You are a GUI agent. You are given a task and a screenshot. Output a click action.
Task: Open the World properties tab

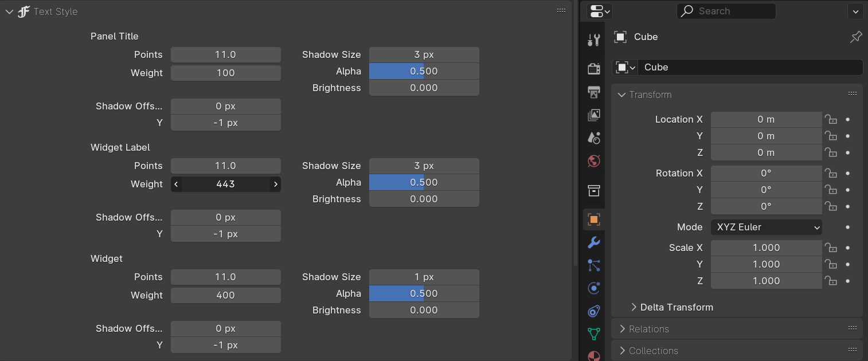594,161
